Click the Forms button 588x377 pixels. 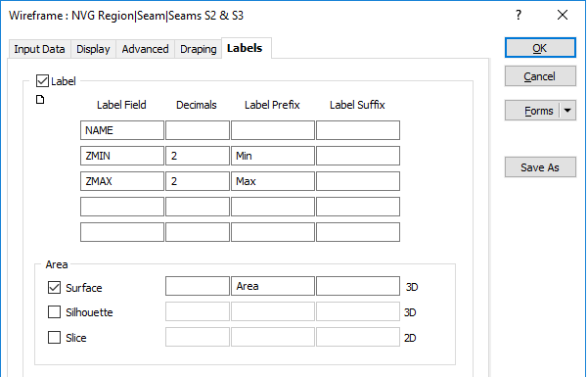click(532, 111)
